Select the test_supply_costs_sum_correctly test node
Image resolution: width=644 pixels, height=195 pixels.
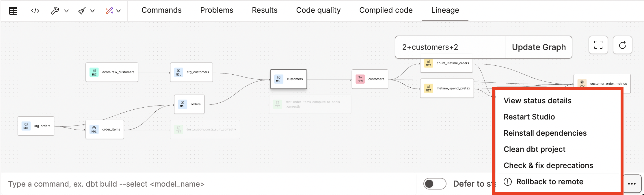[205, 129]
